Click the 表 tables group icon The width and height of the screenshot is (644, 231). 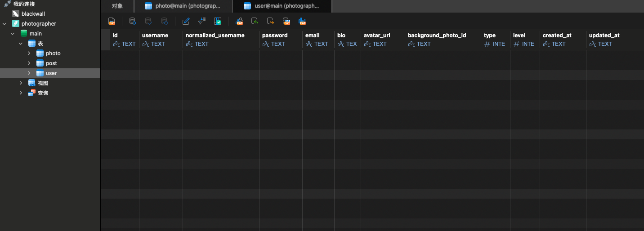[32, 44]
